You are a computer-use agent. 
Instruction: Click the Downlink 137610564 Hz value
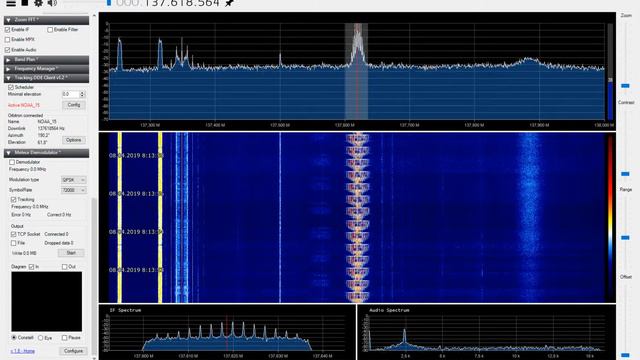51,129
